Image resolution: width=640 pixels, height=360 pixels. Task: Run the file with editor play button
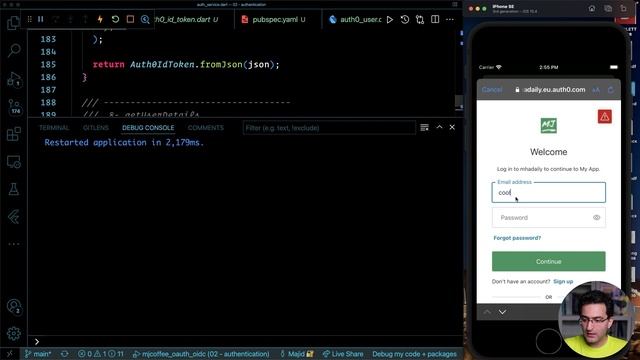tap(390, 19)
